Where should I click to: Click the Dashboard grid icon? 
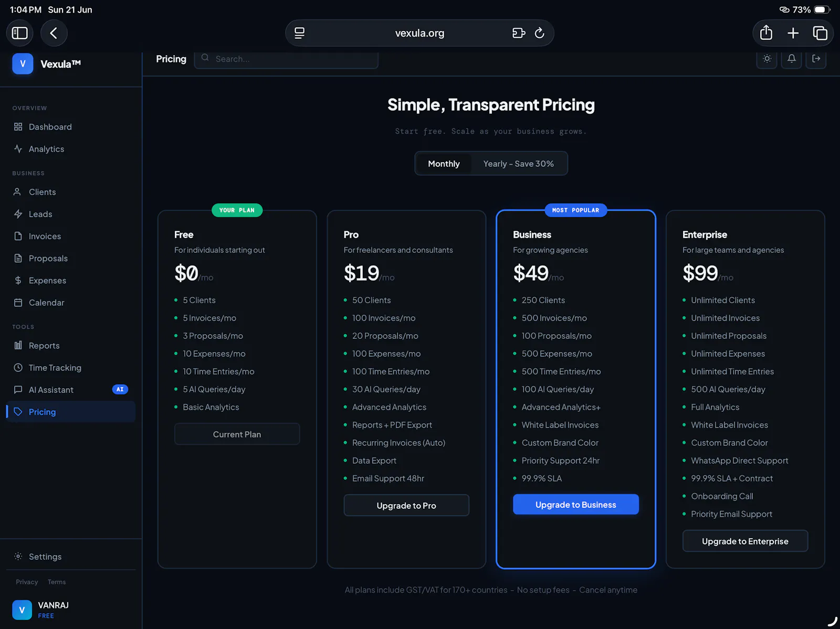click(18, 127)
